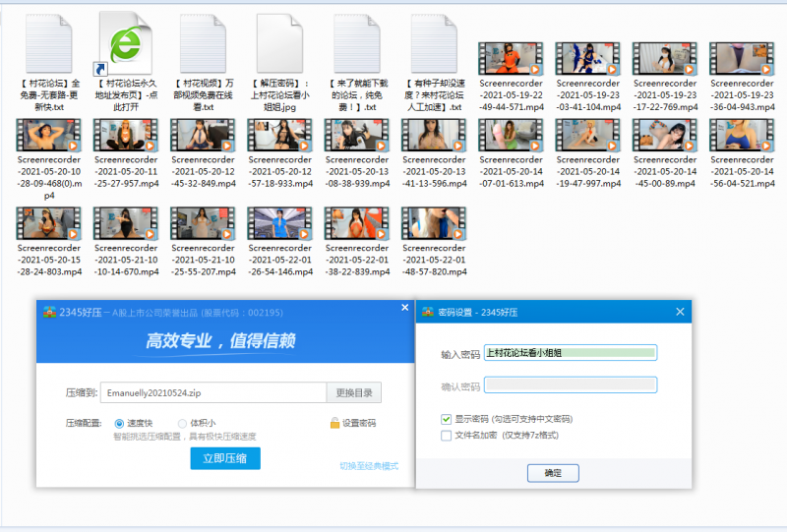Click the 更换目录 button
787x532 pixels.
354,392
